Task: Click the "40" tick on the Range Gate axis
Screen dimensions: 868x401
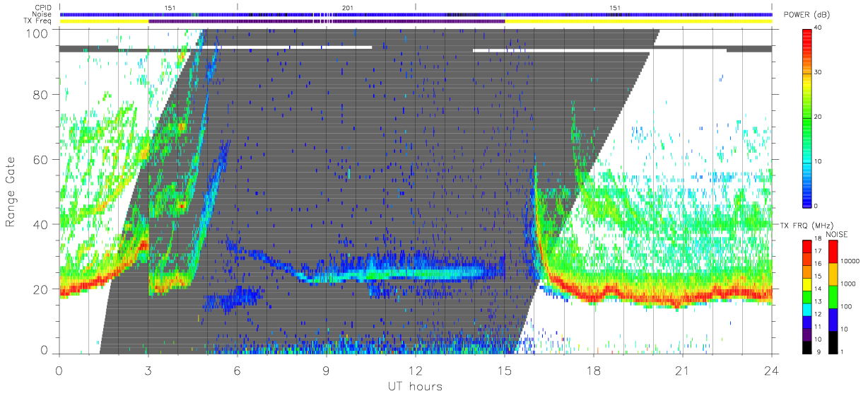Action: 40,224
